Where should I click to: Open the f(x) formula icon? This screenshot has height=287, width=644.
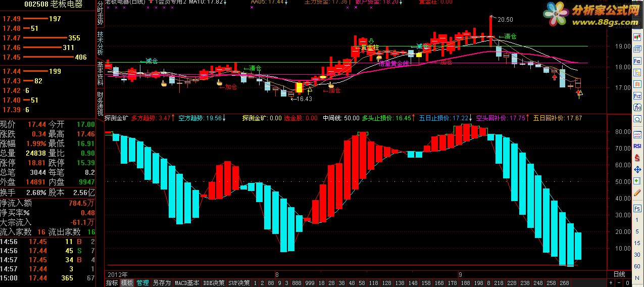637,107
